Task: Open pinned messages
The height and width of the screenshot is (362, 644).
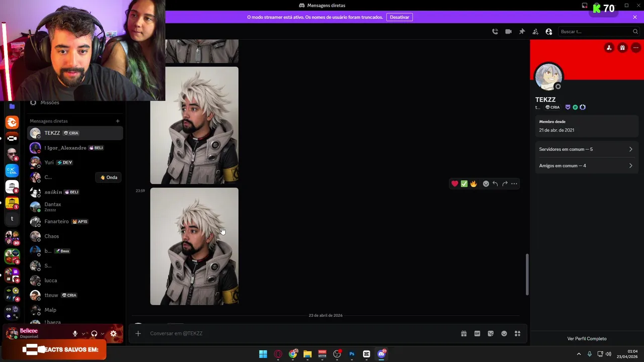Action: click(522, 32)
